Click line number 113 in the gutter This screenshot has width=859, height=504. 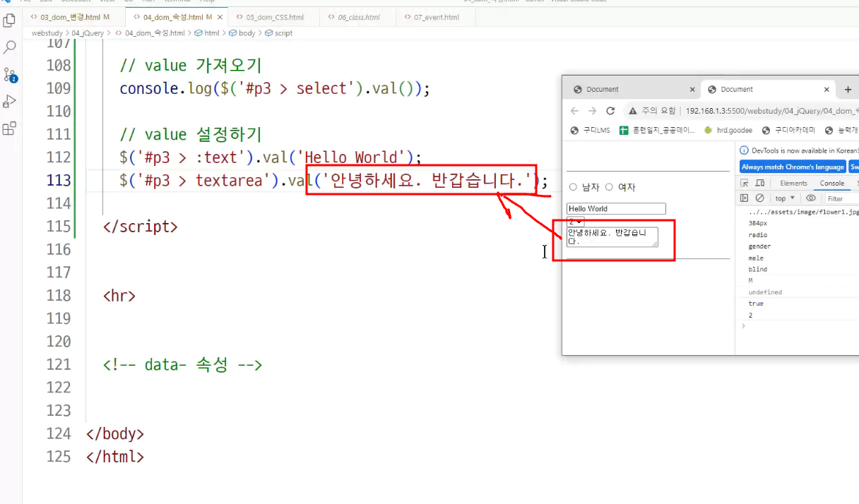point(59,180)
